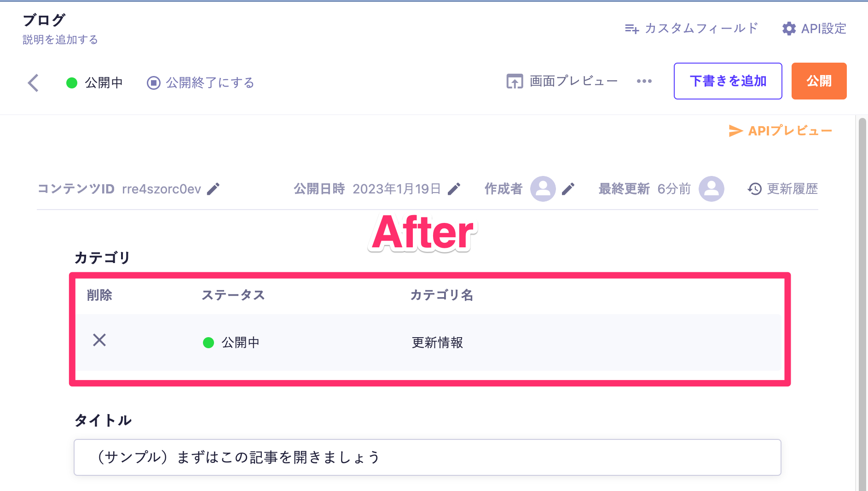Open API settings gear icon
This screenshot has width=868, height=491.
[x=789, y=29]
